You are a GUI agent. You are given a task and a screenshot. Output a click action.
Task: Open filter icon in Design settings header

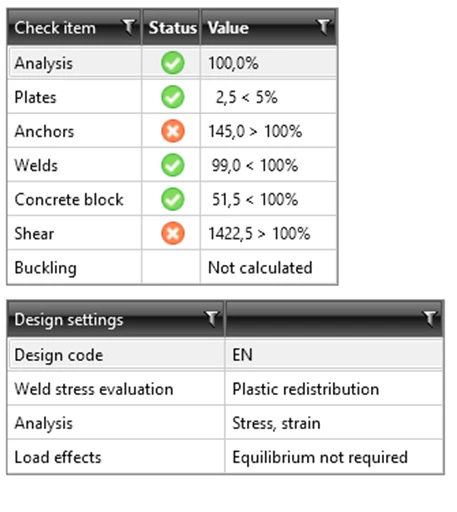pos(212,319)
